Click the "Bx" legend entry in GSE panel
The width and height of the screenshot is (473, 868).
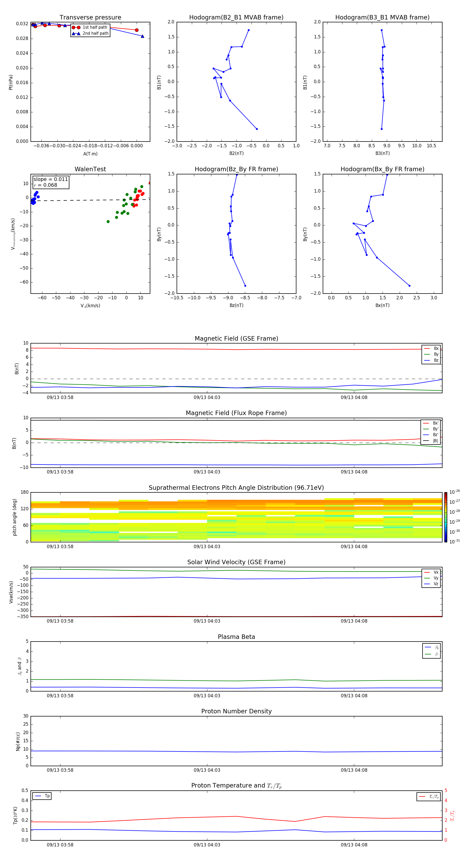431,349
